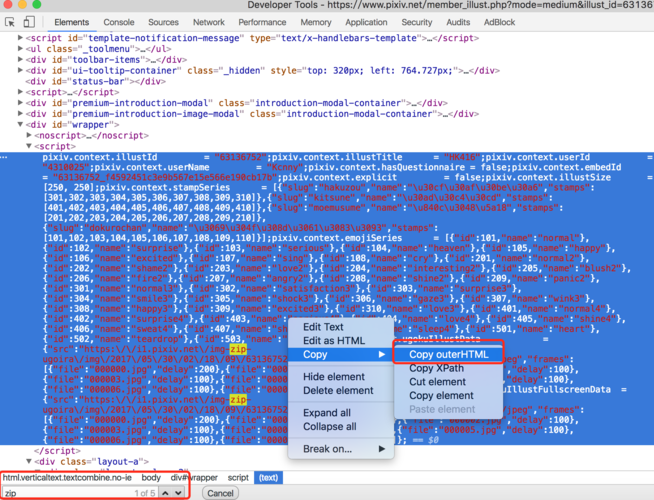Screen dimensions: 654x500
Task: Click the body breadcrumb item
Action: coord(150,478)
